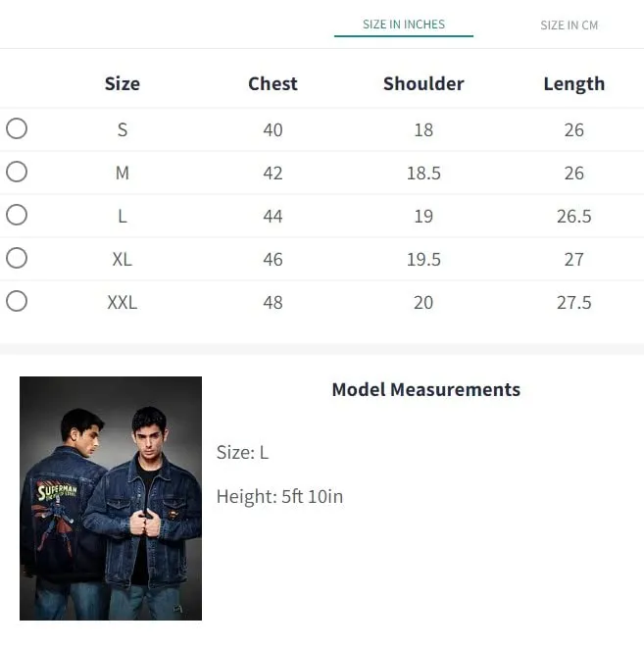Choose the L size radio button
644x647 pixels.
pyautogui.click(x=17, y=215)
